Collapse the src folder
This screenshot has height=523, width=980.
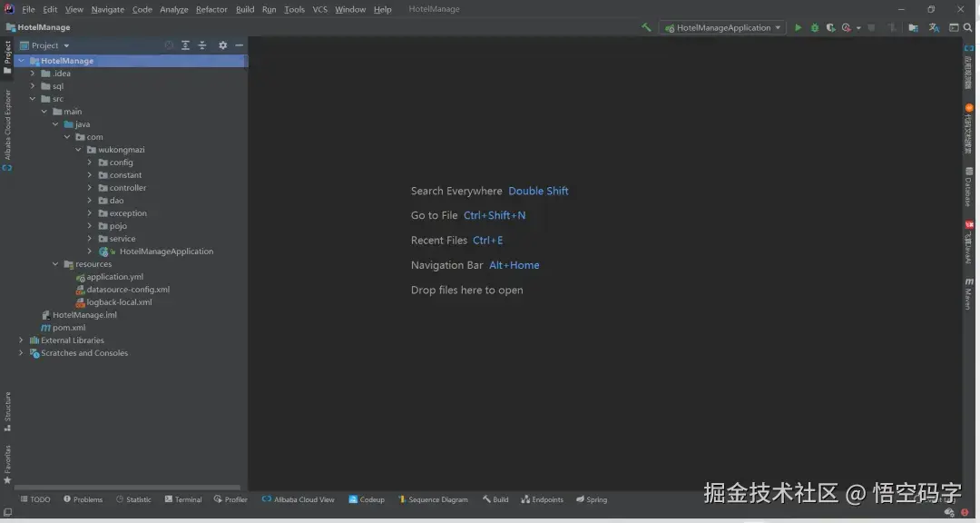(x=33, y=99)
